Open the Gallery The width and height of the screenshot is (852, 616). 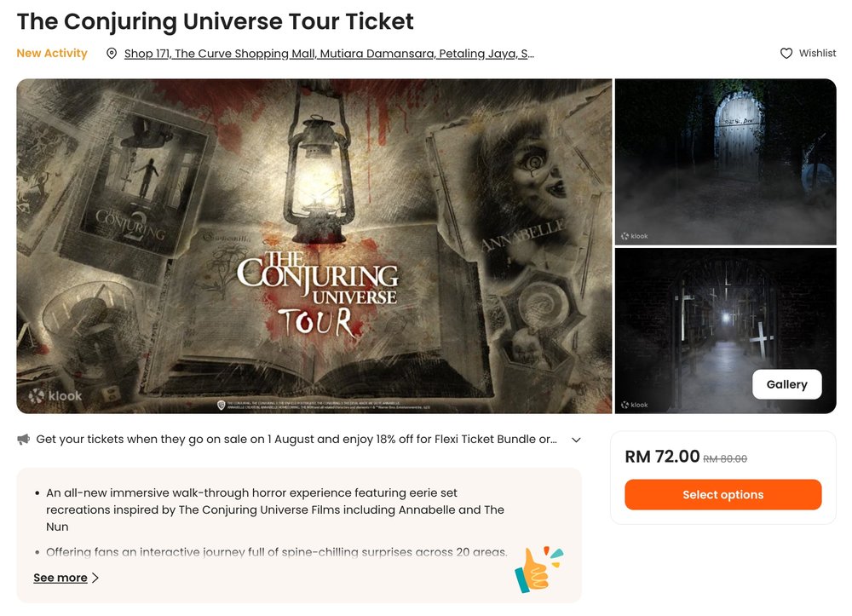pos(786,384)
